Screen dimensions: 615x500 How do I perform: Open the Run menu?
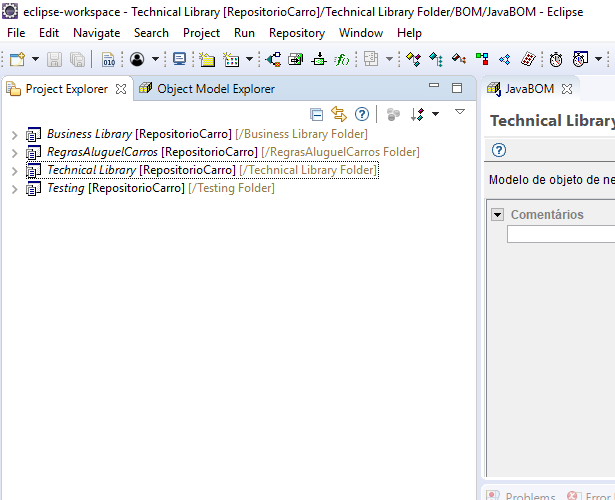point(244,33)
